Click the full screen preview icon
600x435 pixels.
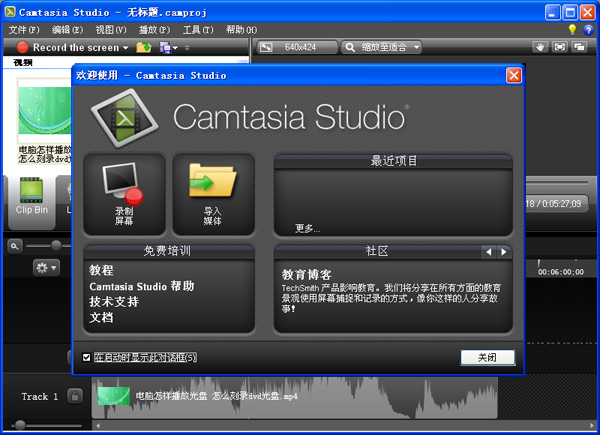click(x=559, y=47)
